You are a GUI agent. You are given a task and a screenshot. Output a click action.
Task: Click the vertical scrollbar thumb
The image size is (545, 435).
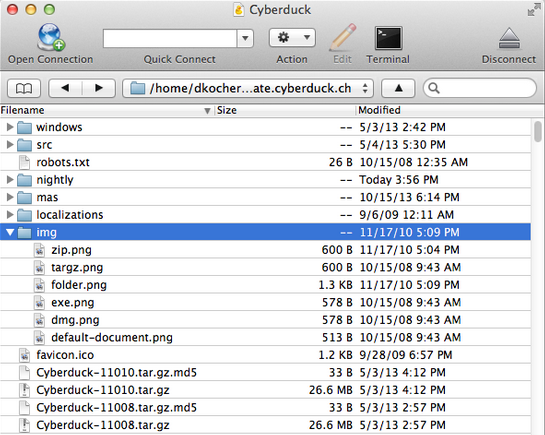click(538, 131)
